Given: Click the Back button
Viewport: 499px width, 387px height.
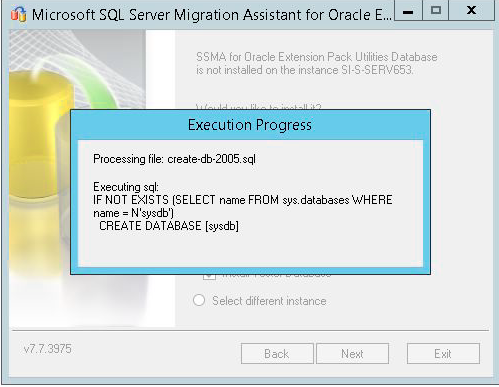Looking at the screenshot, I should (x=277, y=354).
